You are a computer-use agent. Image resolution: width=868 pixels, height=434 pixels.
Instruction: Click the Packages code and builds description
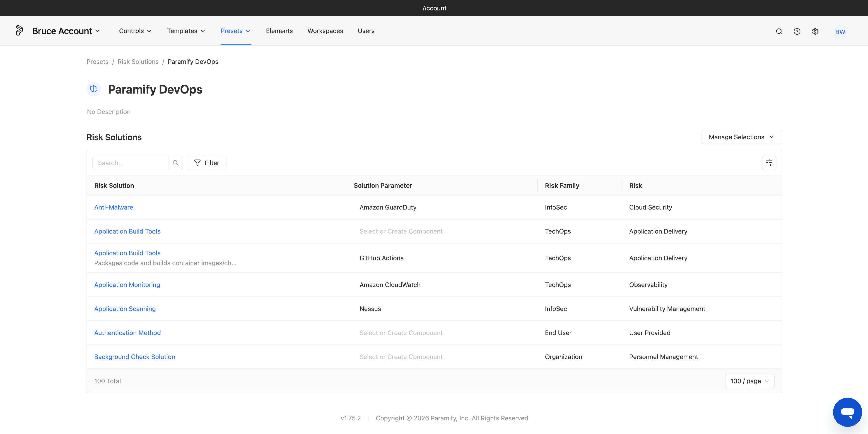[x=165, y=263]
